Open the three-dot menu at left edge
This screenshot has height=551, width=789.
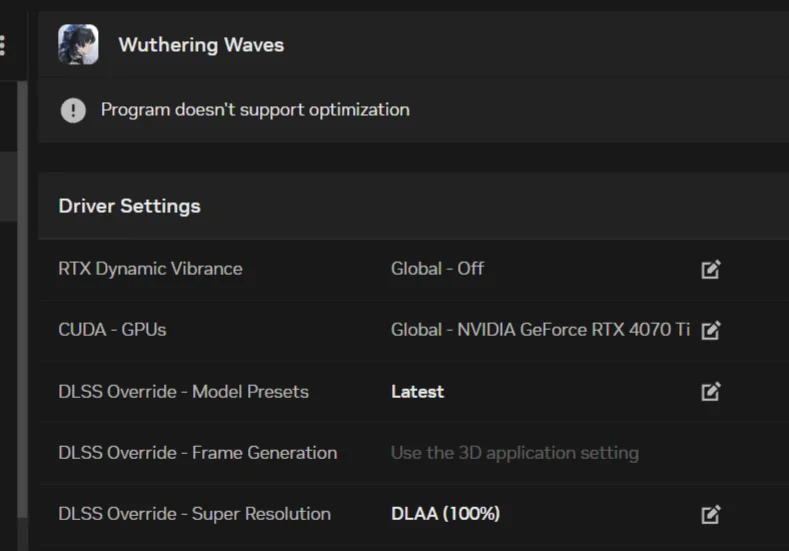(3, 45)
